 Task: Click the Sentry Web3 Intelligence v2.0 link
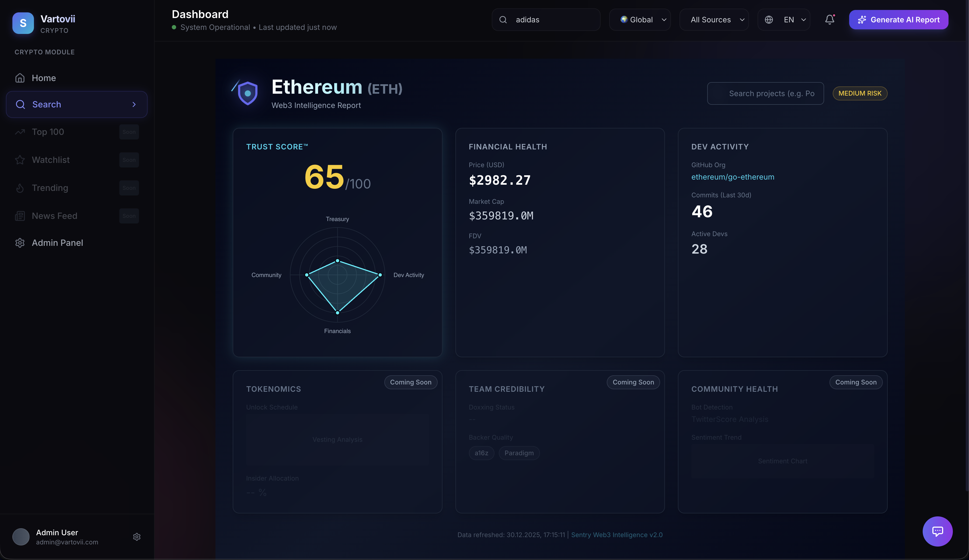pyautogui.click(x=616, y=535)
